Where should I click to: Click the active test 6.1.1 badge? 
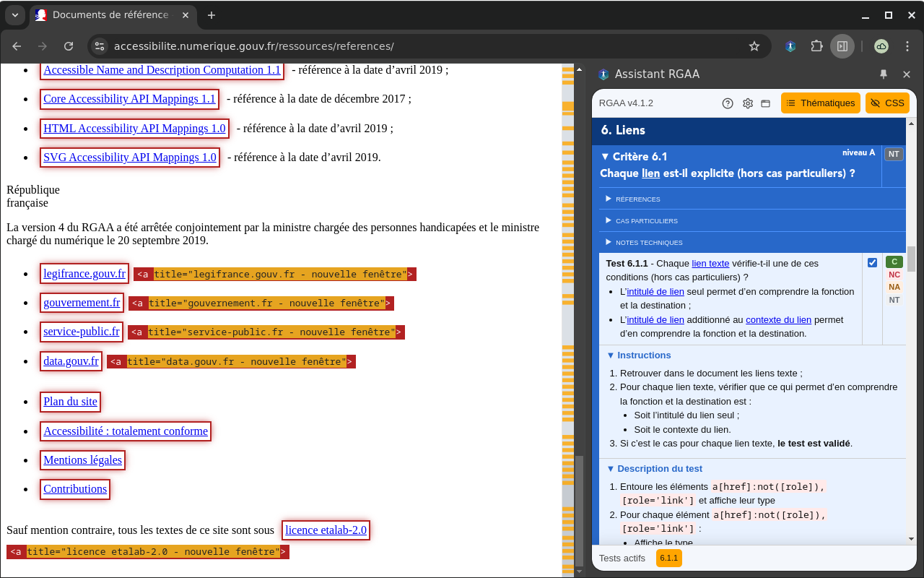[668, 558]
